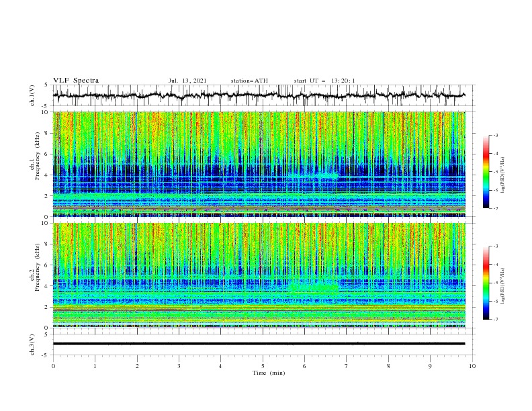Click the ch.2 color bar log(PSD) label
The width and height of the screenshot is (532, 411).
pos(502,285)
